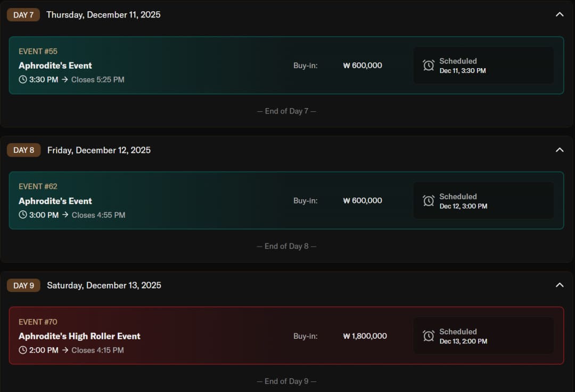Click the clock icon beside 3:00 PM
Screen dimensions: 575x392
pos(22,215)
